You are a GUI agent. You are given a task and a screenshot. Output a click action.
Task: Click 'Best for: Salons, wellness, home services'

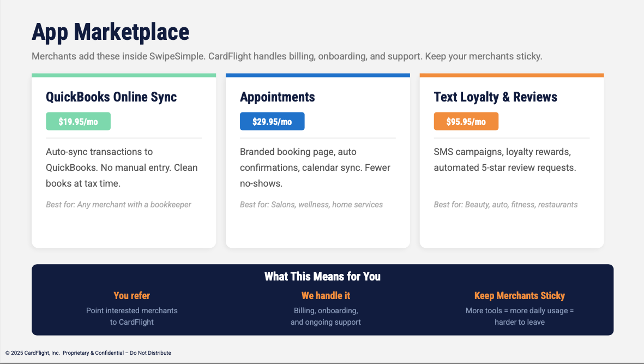(311, 205)
